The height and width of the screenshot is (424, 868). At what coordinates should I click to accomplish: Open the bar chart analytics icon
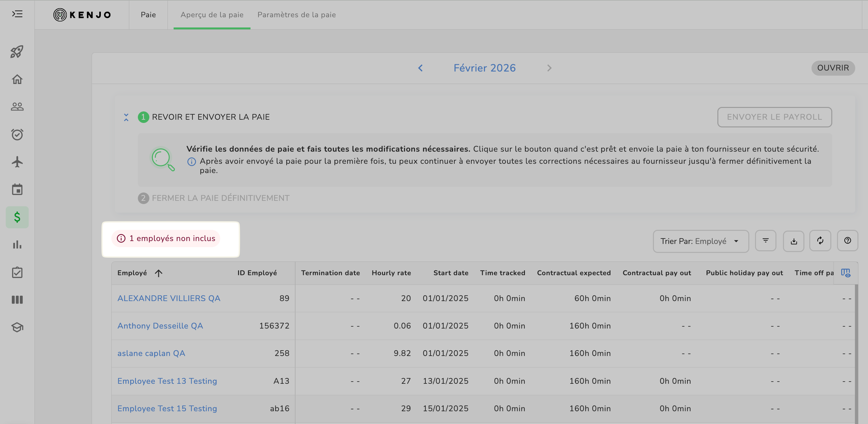point(17,245)
